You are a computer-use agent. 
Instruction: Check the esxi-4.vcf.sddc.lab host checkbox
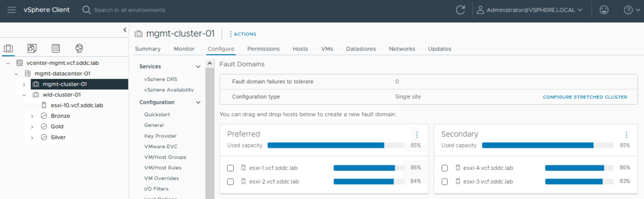coord(445,168)
